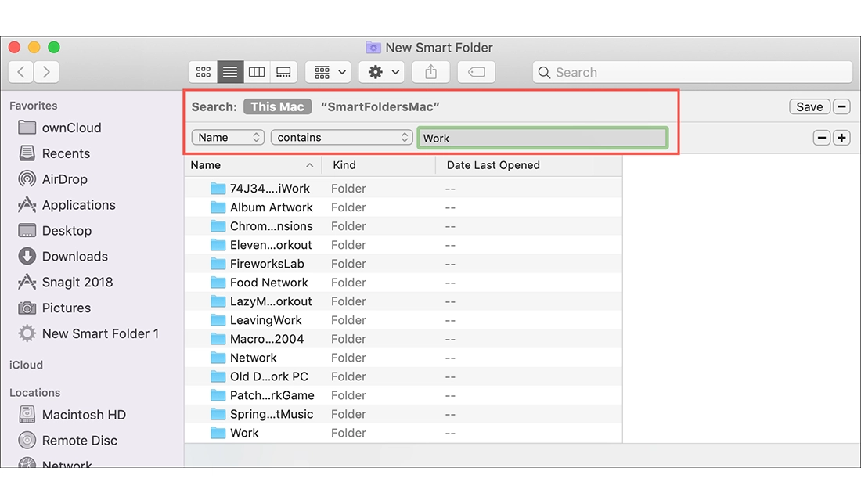Open the Action gear menu

click(x=381, y=71)
